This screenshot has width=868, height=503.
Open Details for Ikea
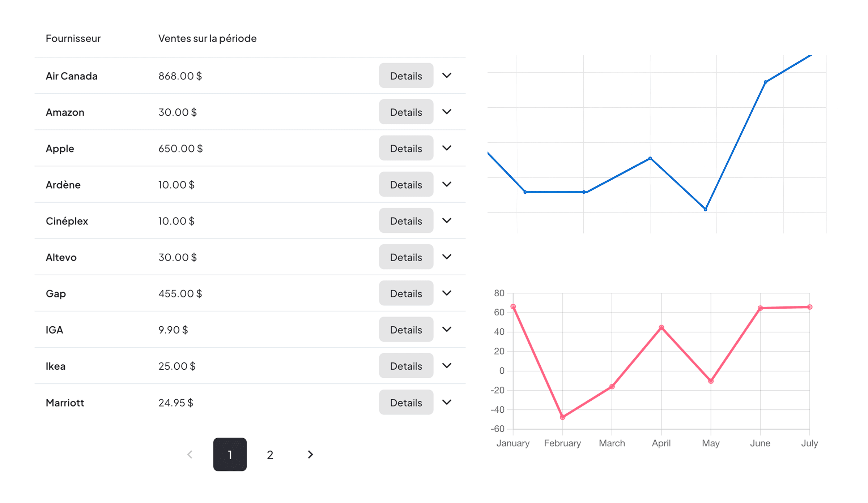(406, 366)
